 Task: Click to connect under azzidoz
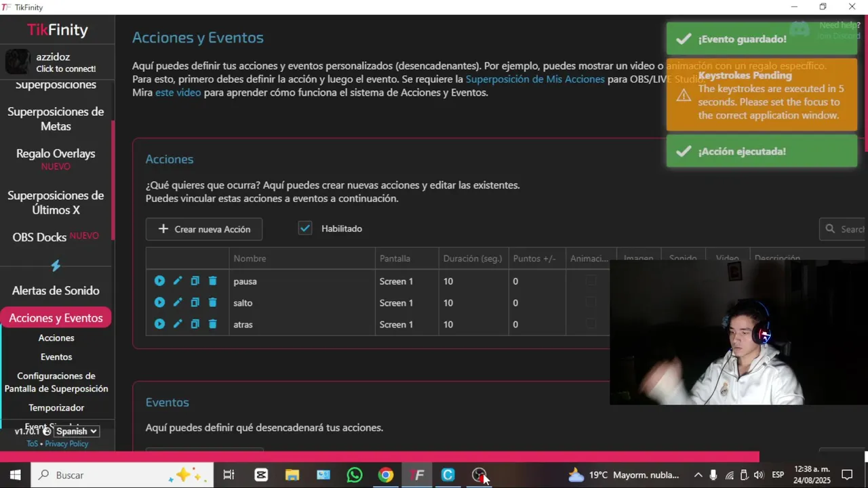tap(66, 69)
